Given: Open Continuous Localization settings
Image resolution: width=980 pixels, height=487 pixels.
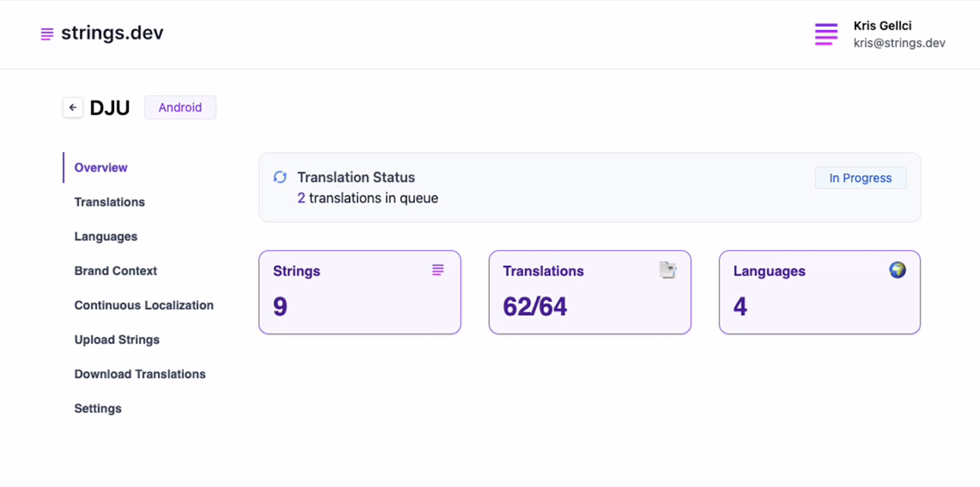Looking at the screenshot, I should 144,305.
